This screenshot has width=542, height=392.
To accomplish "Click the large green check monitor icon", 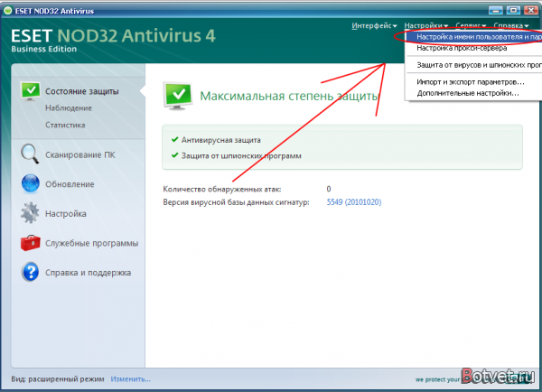I will pyautogui.click(x=178, y=96).
